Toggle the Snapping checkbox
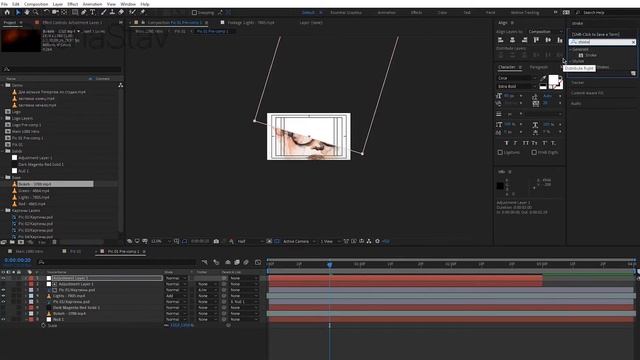The height and width of the screenshot is (360, 640). click(194, 13)
